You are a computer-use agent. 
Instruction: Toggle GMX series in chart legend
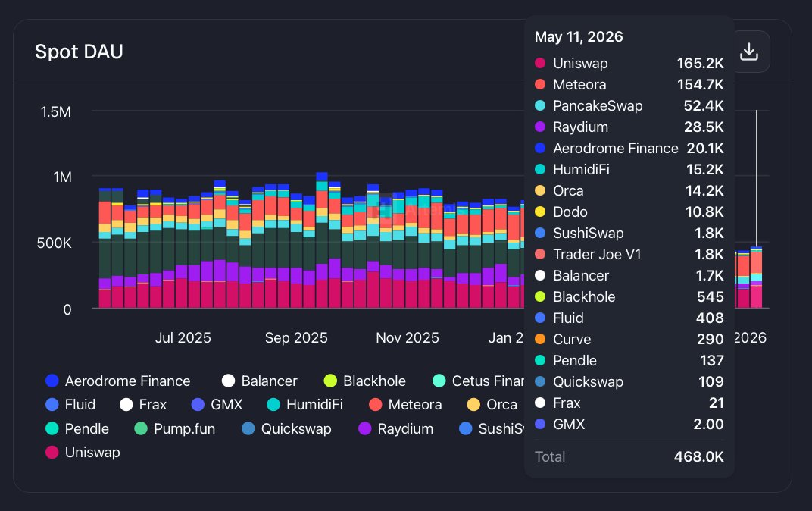217,404
